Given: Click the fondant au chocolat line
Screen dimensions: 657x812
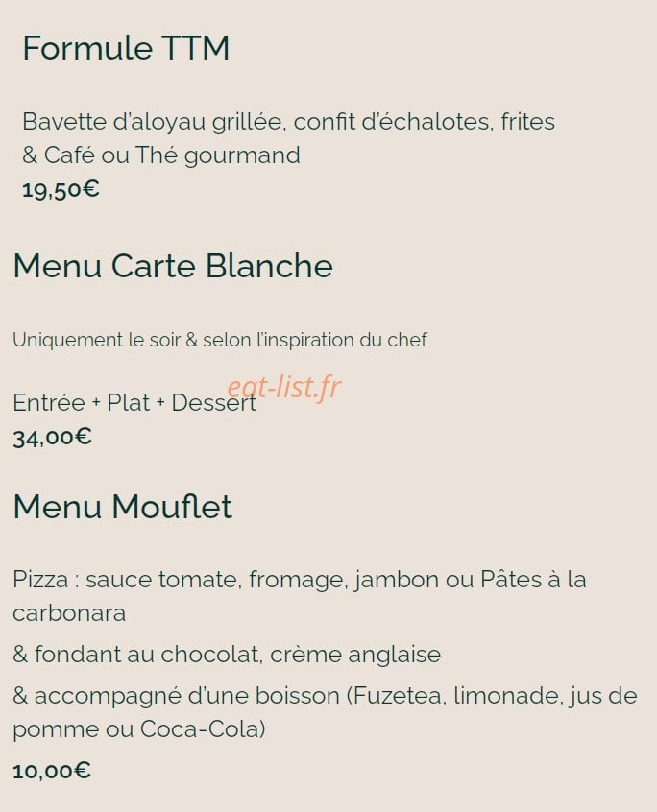Looking at the screenshot, I should click(x=227, y=655).
